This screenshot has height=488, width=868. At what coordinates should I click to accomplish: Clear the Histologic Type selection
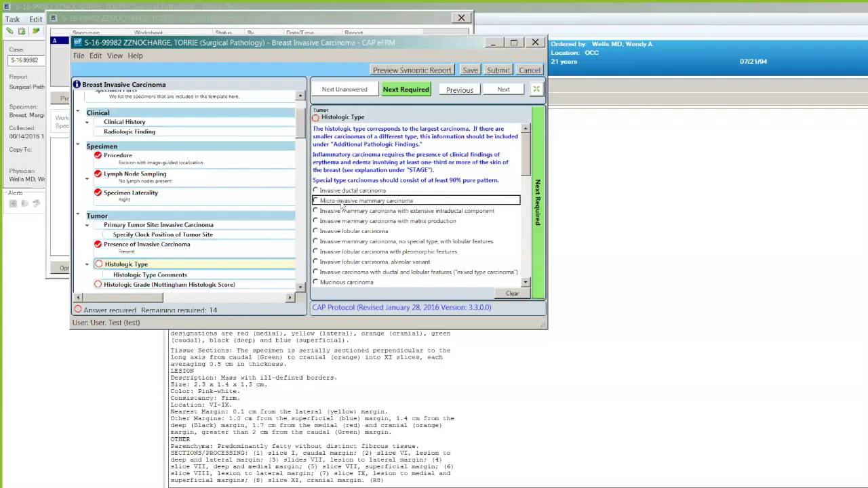click(512, 293)
